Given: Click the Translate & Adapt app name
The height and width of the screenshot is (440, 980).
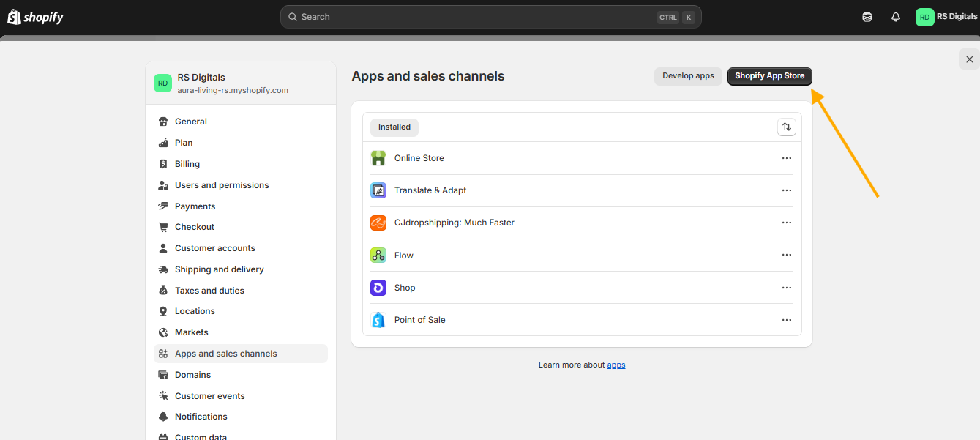Looking at the screenshot, I should [x=430, y=190].
